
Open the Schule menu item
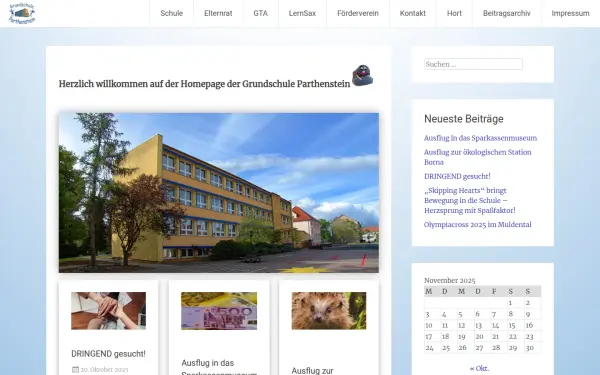coord(171,13)
